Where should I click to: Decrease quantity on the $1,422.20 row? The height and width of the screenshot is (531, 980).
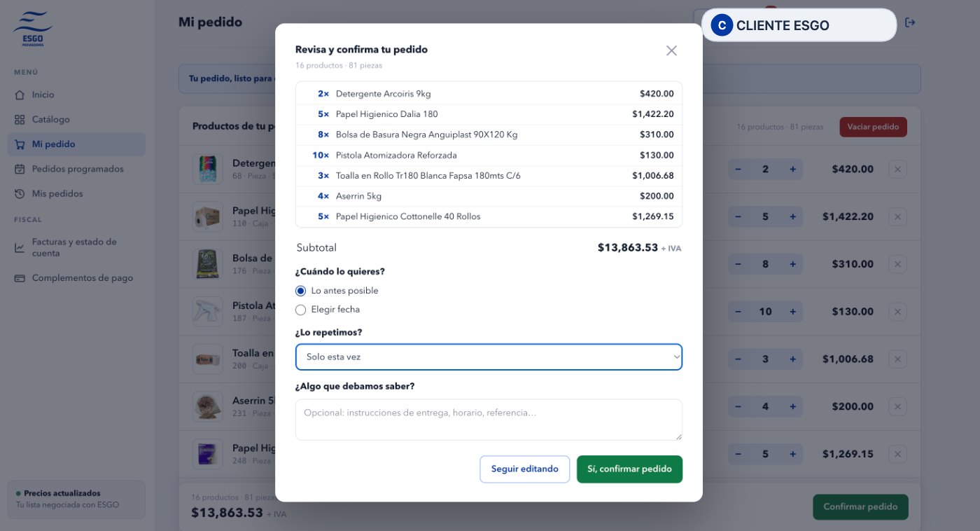[738, 216]
